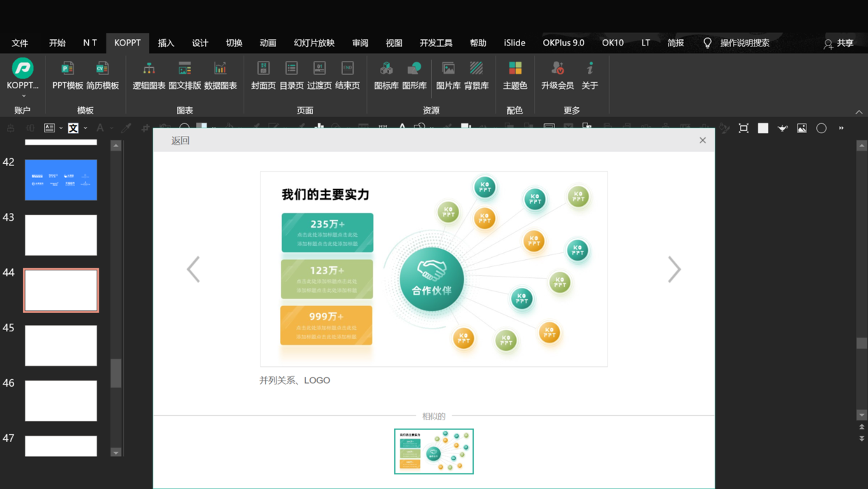Select the similar template thumbnail

point(434,451)
